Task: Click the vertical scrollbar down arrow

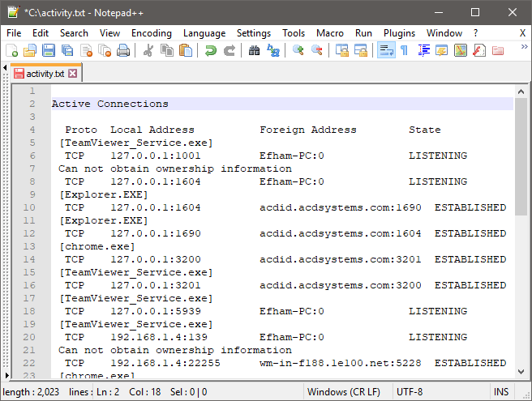Action: [x=521, y=372]
